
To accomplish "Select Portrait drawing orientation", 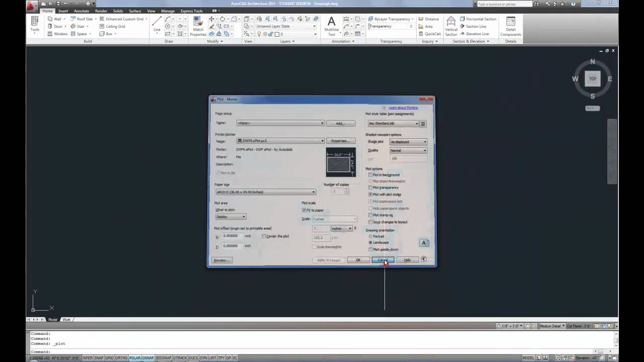I will coord(371,236).
